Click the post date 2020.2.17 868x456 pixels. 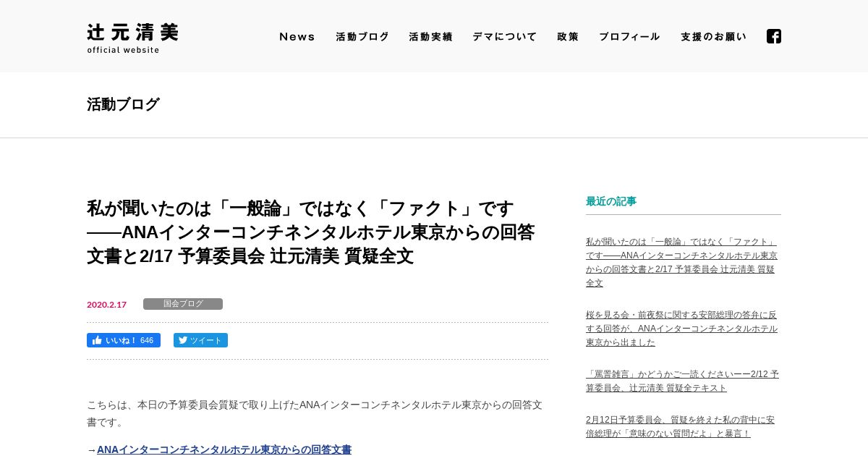(106, 305)
